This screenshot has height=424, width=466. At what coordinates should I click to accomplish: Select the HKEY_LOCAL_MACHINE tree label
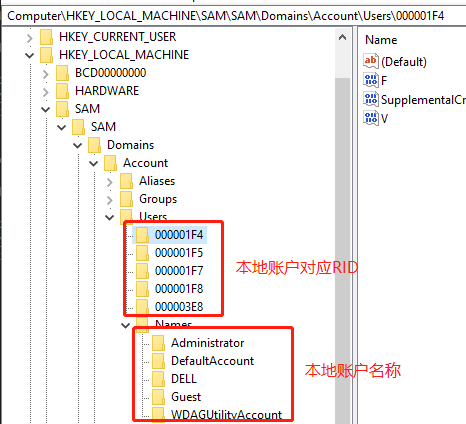click(124, 55)
